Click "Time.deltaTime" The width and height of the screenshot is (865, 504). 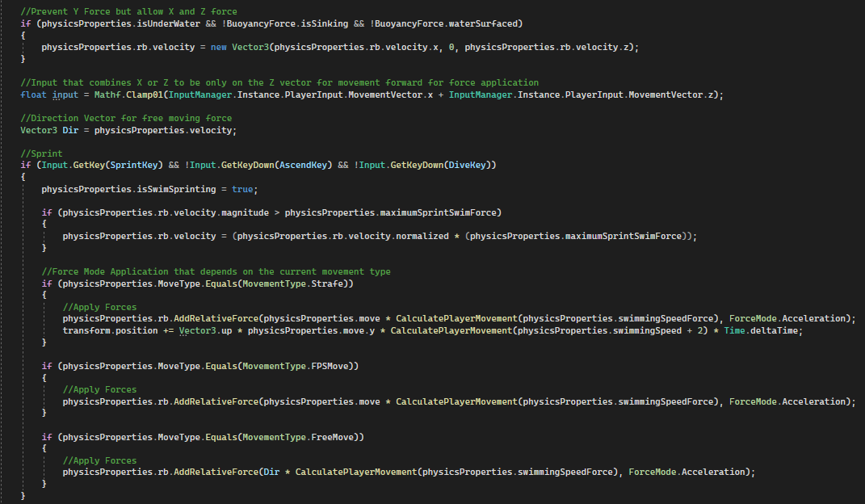761,331
